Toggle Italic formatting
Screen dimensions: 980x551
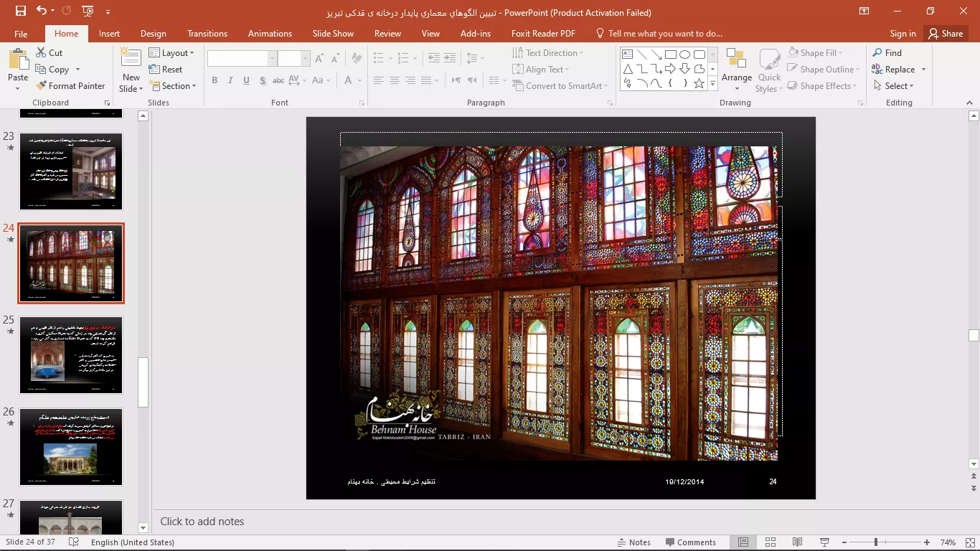(x=230, y=80)
